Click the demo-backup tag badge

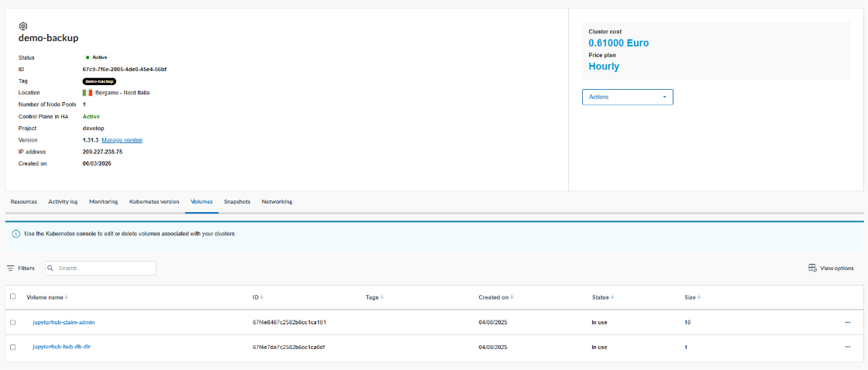[99, 81]
